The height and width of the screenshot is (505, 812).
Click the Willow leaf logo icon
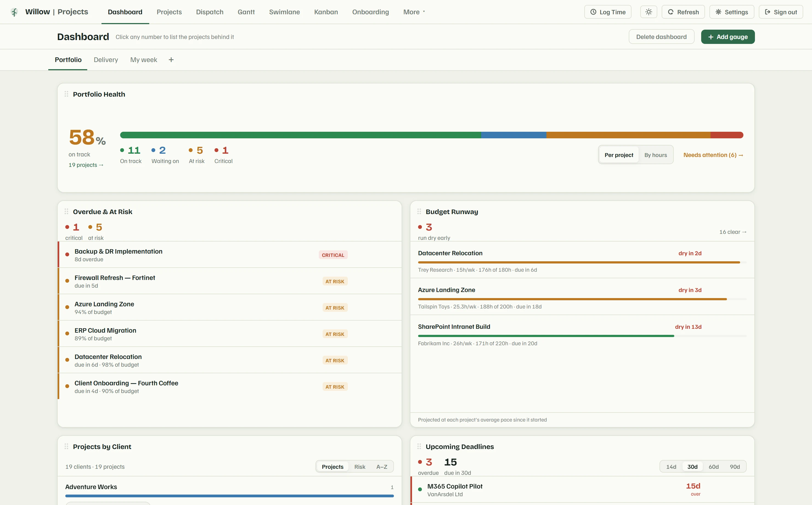tap(14, 12)
